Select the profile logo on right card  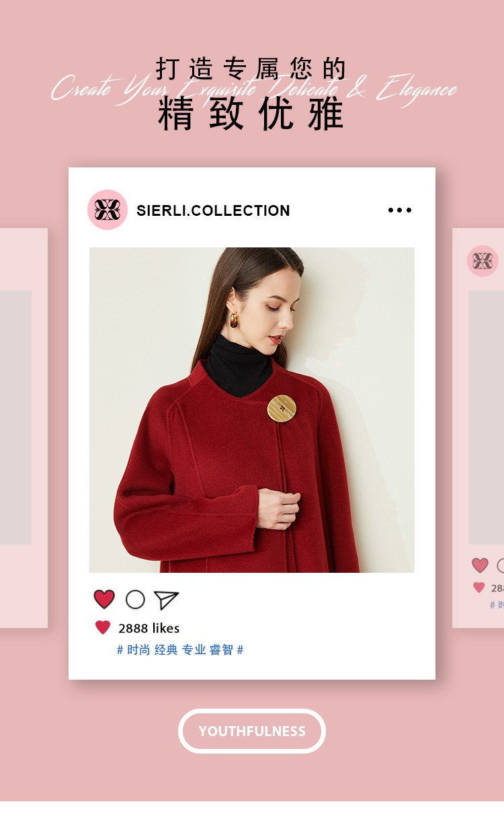(x=482, y=261)
